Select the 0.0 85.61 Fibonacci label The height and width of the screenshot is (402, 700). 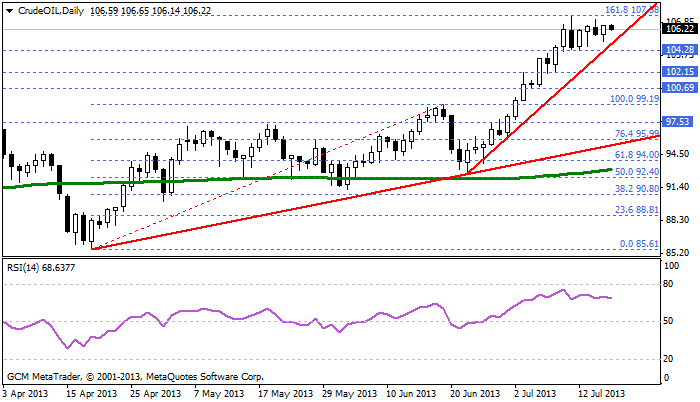pos(637,243)
